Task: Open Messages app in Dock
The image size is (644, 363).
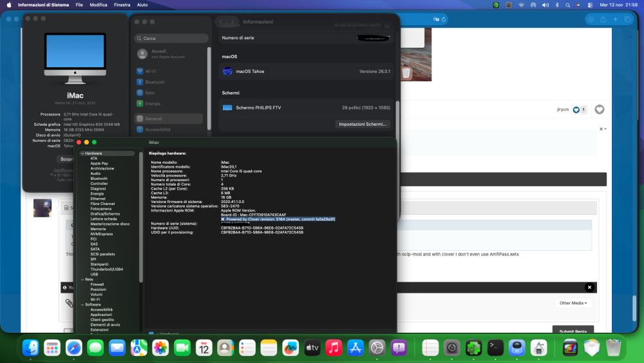Action: click(x=95, y=348)
